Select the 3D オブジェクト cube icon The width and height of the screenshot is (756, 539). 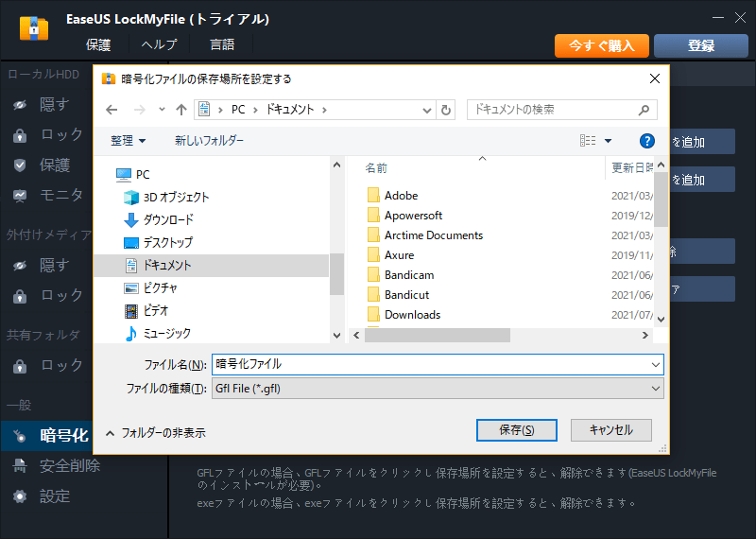click(131, 198)
